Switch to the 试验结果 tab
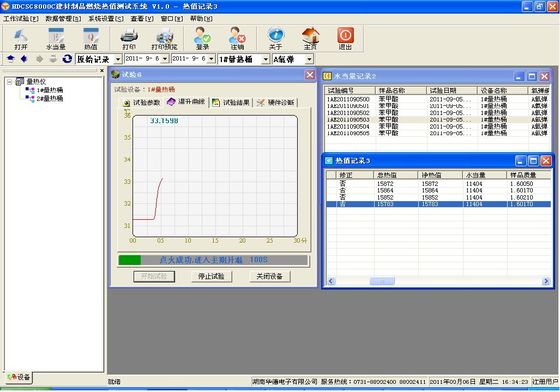The width and height of the screenshot is (560, 392). click(231, 103)
